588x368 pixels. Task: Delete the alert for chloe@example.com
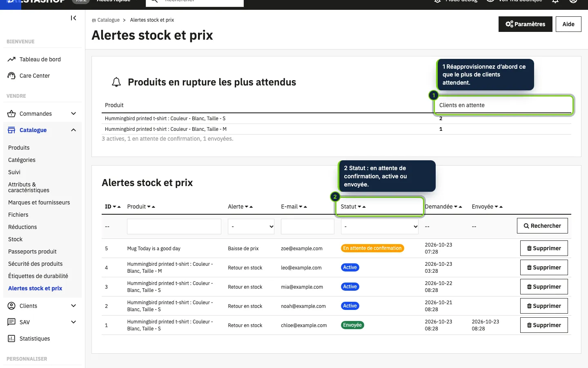coord(544,325)
